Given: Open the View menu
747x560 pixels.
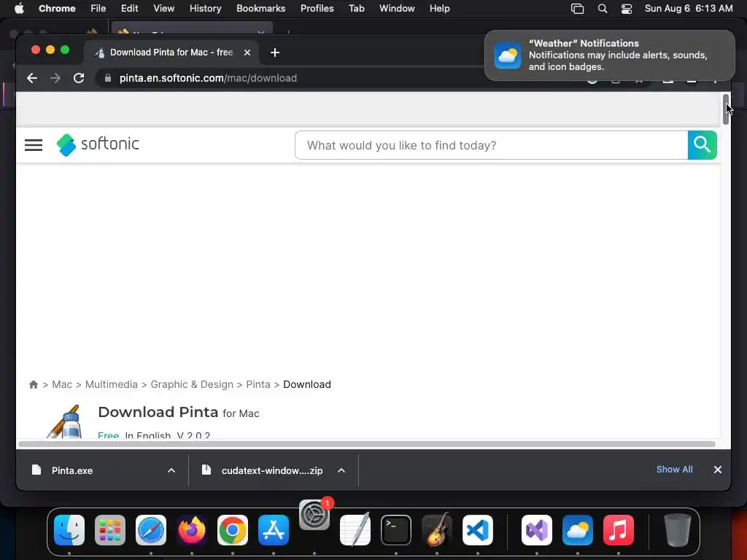Looking at the screenshot, I should tap(164, 9).
